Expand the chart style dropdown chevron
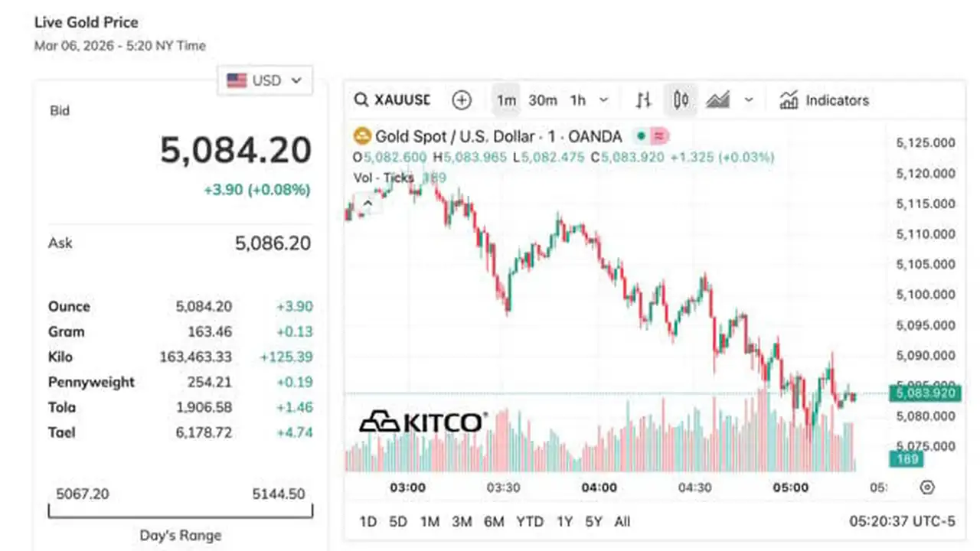Image resolution: width=980 pixels, height=551 pixels. 749,100
